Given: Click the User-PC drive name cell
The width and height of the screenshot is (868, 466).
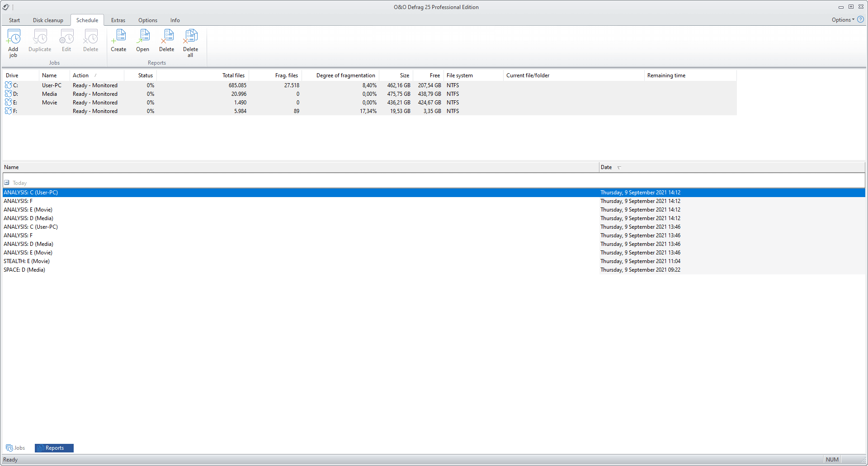Looking at the screenshot, I should tap(52, 85).
